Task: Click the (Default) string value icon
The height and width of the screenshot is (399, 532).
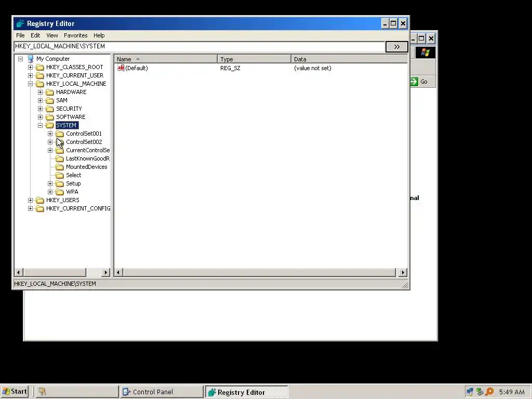Action: click(121, 68)
